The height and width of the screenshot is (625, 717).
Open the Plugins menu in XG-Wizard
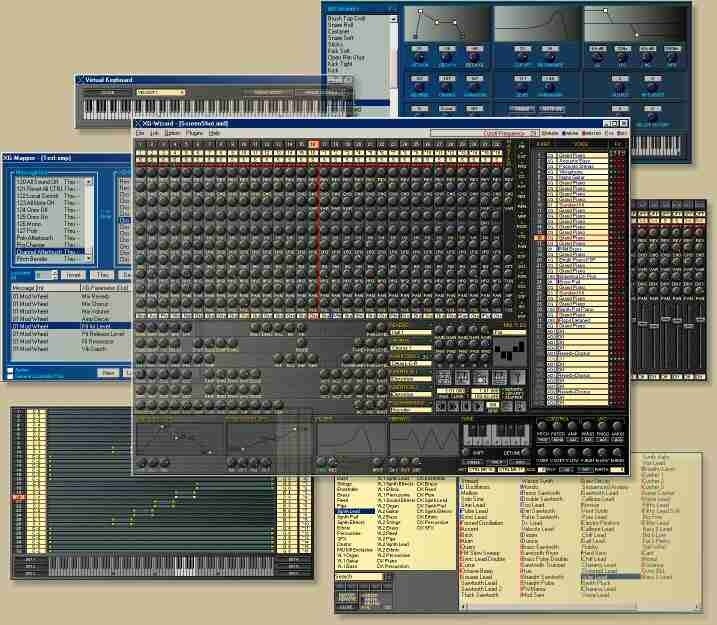[194, 133]
